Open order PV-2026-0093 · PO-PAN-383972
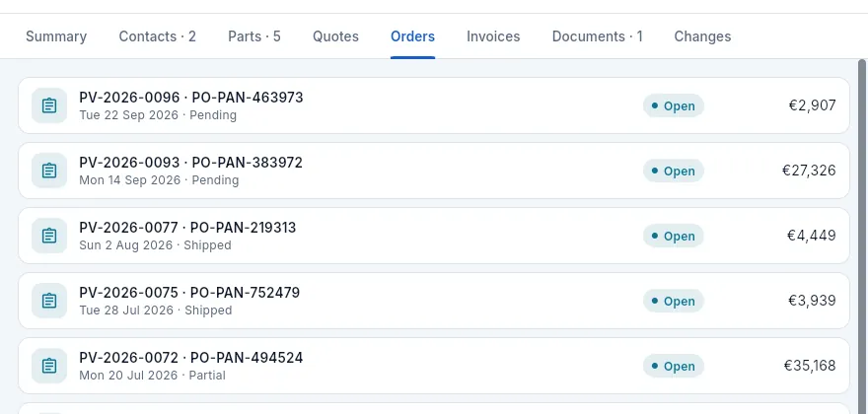Image resolution: width=868 pixels, height=414 pixels. [x=434, y=171]
